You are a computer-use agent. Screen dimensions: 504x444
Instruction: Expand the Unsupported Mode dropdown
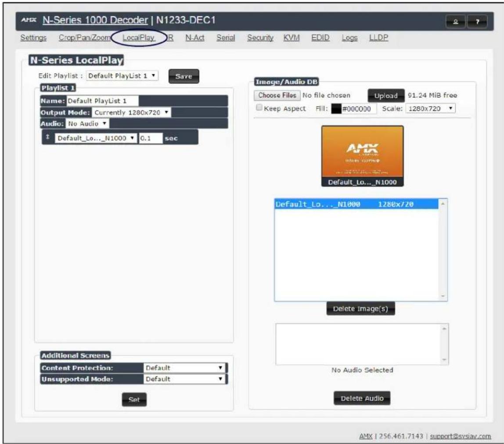tap(184, 379)
